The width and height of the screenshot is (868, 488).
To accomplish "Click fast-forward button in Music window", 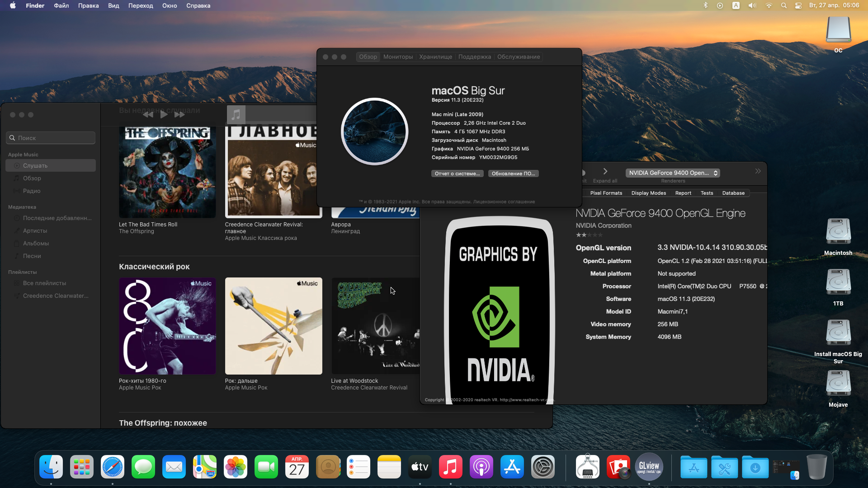I will [x=179, y=114].
